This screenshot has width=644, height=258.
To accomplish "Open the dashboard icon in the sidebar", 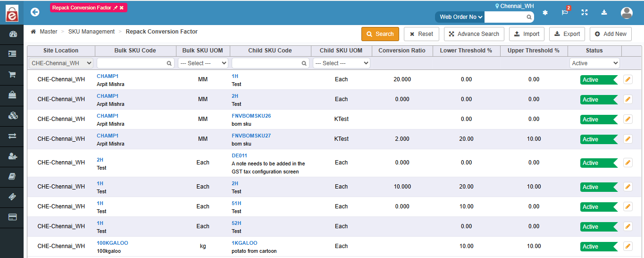I will click(12, 34).
